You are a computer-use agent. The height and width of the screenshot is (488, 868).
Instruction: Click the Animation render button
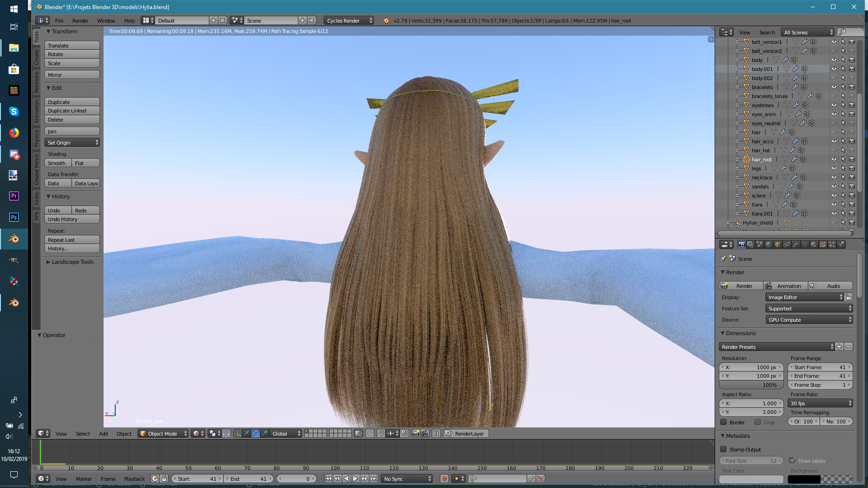[785, 286]
